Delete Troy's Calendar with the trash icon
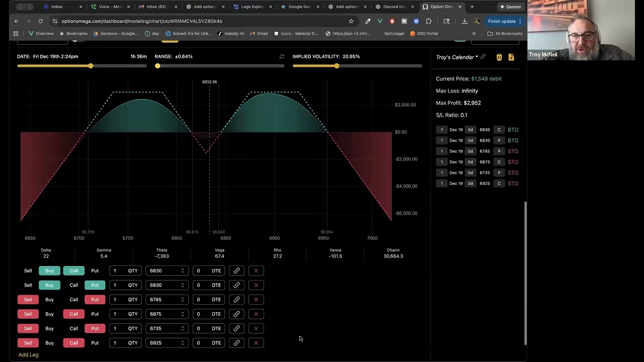 [x=499, y=57]
